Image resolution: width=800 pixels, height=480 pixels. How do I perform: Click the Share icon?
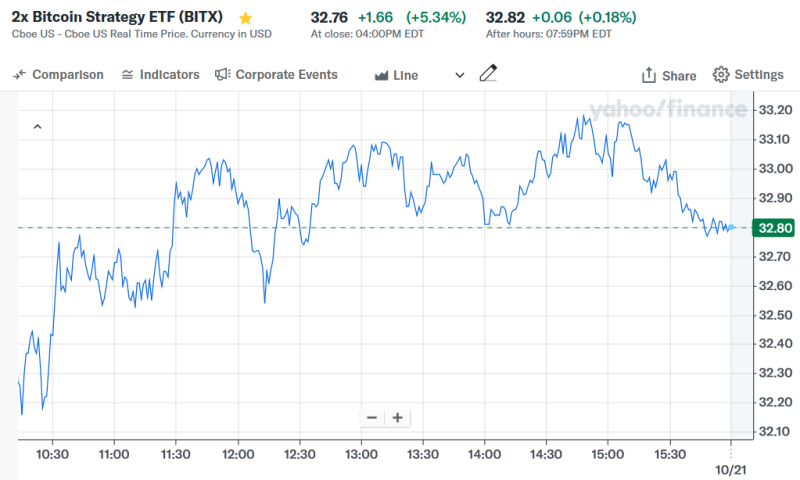tap(649, 76)
